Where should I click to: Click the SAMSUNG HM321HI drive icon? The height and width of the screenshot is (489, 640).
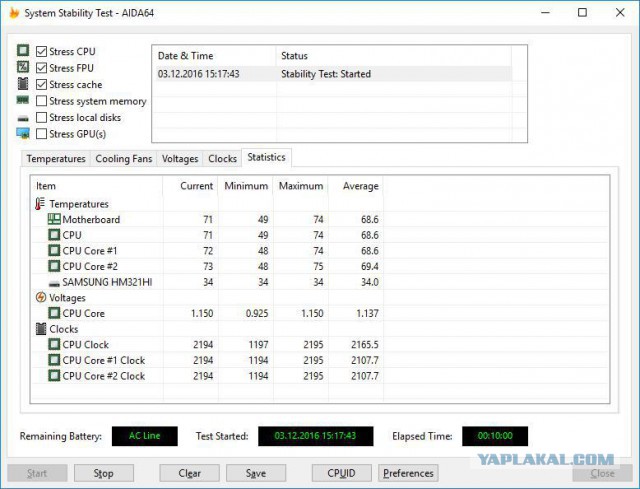pos(54,283)
